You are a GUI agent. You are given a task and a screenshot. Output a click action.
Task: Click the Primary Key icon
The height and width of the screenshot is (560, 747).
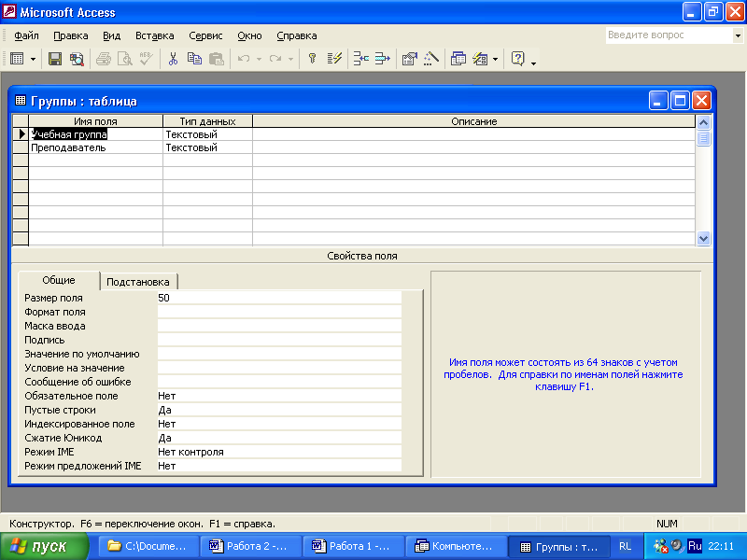(313, 59)
